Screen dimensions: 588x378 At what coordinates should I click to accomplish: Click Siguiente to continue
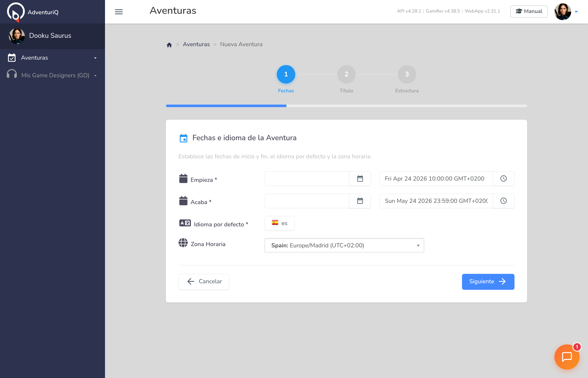click(488, 282)
